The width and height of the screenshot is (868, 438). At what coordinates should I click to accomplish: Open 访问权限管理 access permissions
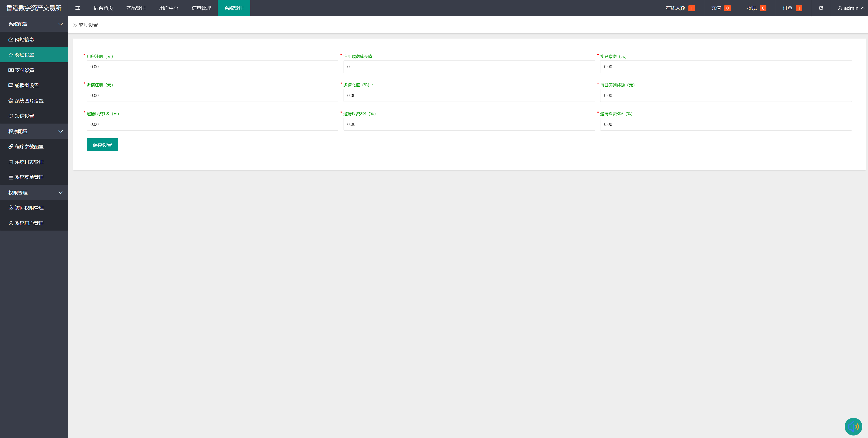(29, 208)
